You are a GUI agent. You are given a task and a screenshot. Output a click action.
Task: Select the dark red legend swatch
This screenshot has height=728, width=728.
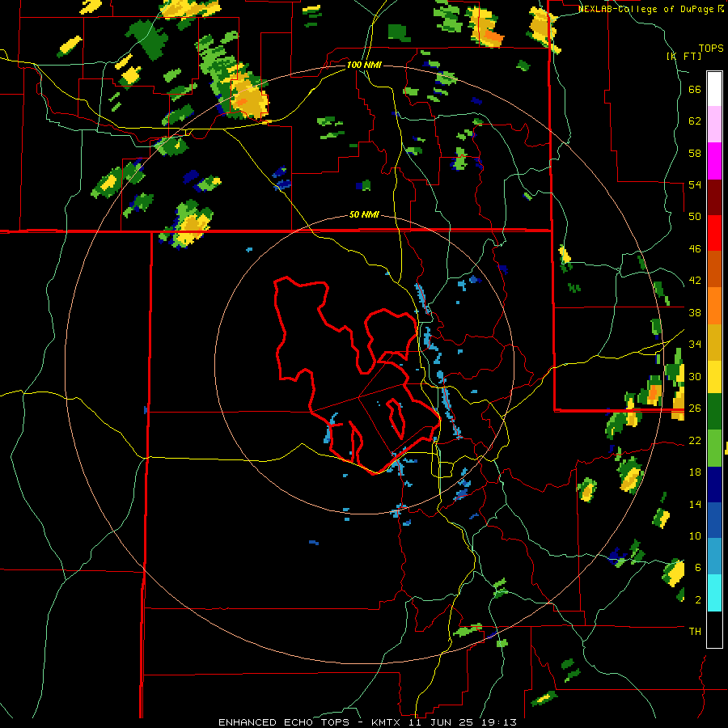[x=714, y=197]
